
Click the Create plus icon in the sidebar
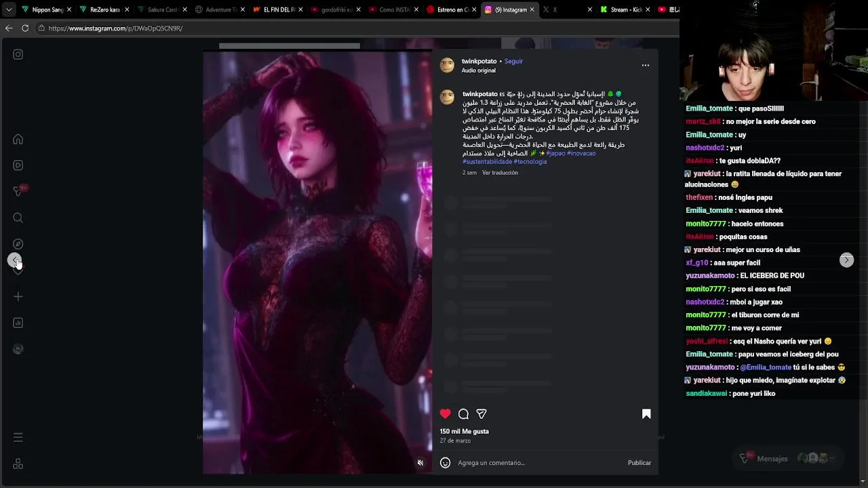point(18,297)
